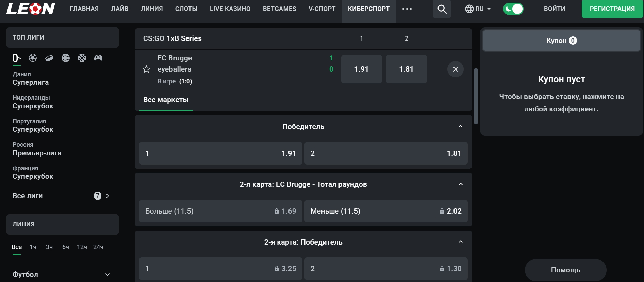Switch to the Все маркеты tab

click(166, 100)
